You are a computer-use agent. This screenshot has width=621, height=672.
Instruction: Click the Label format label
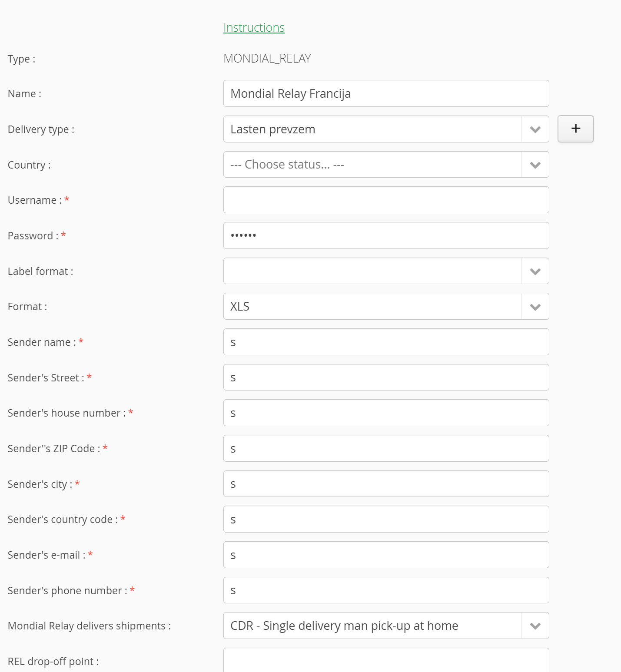click(x=40, y=271)
